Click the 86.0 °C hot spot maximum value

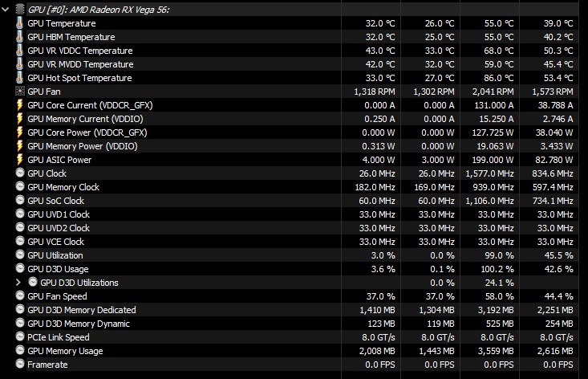[x=499, y=78]
